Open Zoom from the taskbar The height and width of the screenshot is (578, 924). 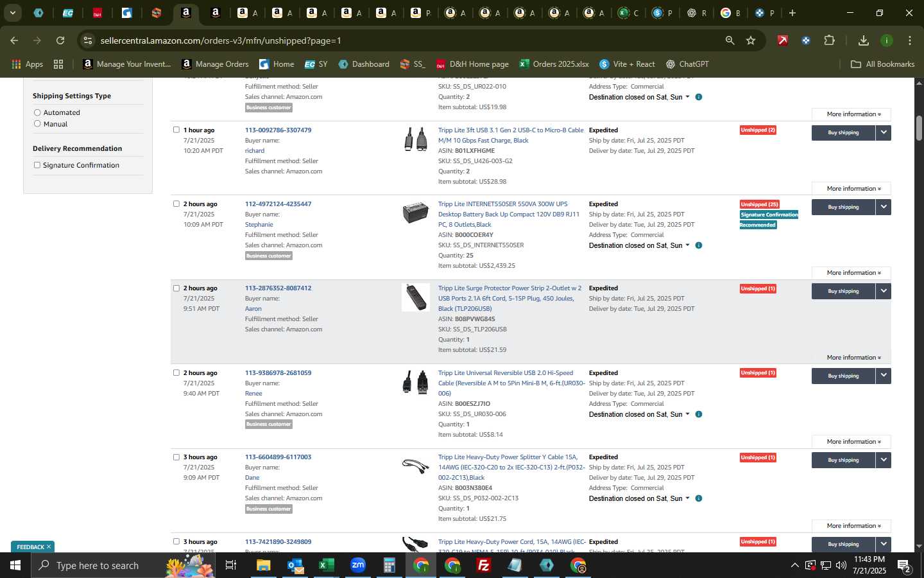click(x=358, y=565)
